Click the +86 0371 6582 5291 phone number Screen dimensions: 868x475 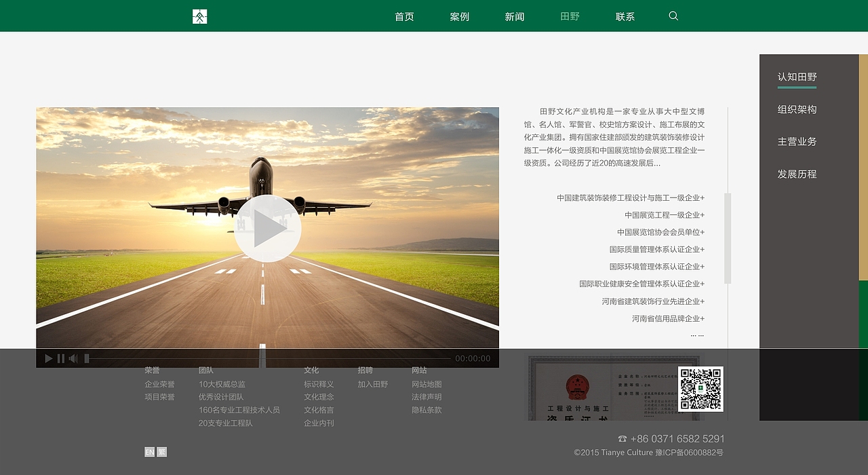pos(677,439)
